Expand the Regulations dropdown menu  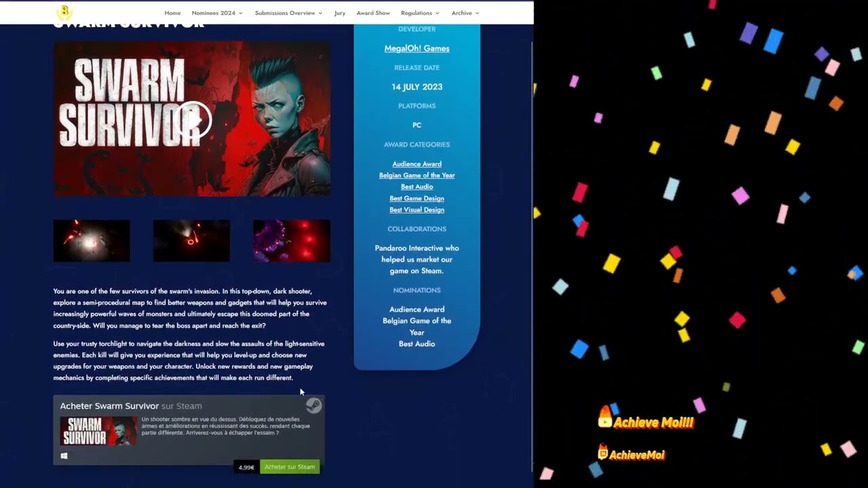(x=420, y=13)
